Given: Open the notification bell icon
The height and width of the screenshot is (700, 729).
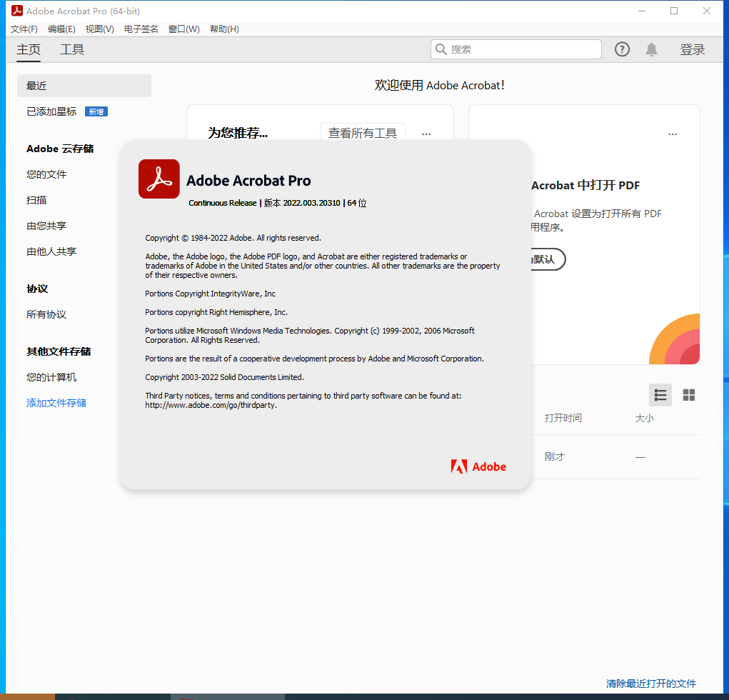Looking at the screenshot, I should 650,49.
